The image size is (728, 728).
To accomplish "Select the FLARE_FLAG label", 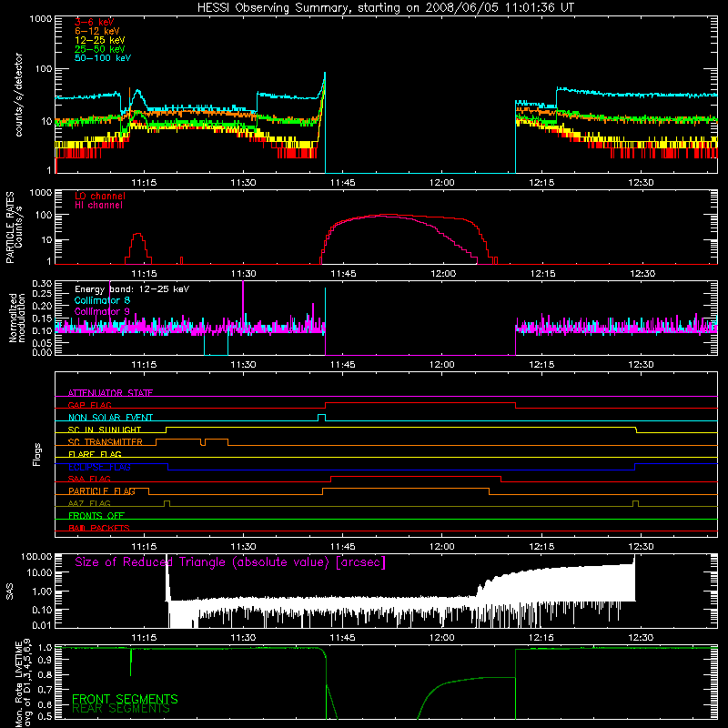I will [x=95, y=454].
